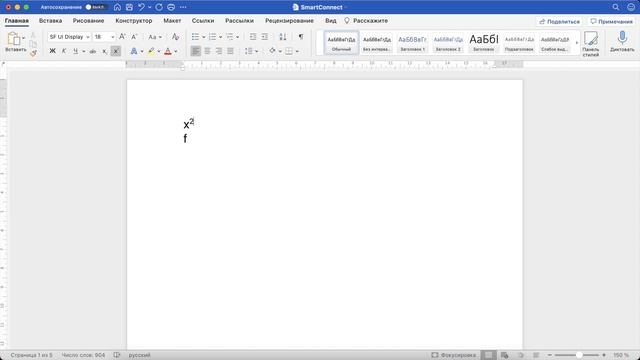Screen dimensions: 640x360
Task: Toggle paragraph marks ¶ display
Action: point(301,37)
